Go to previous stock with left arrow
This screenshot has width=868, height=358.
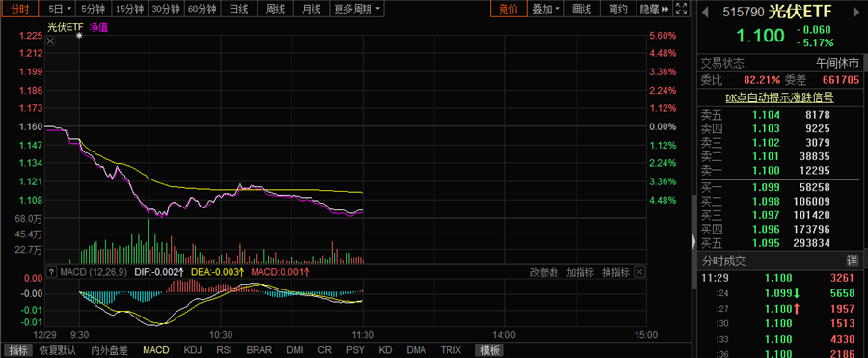pos(705,11)
